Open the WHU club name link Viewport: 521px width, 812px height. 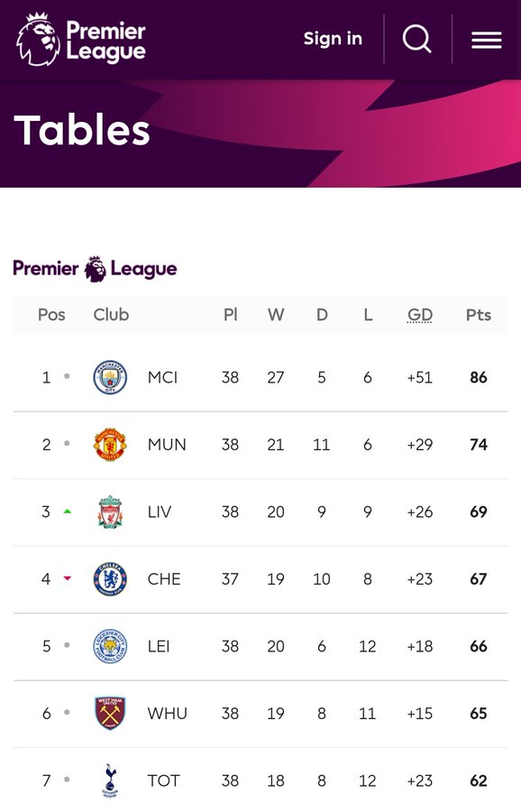coord(167,713)
